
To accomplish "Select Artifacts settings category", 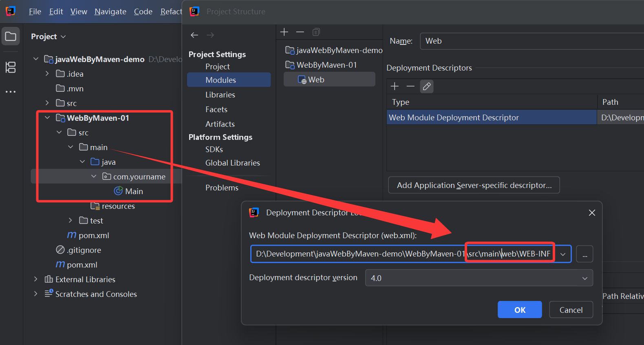I will coord(220,124).
